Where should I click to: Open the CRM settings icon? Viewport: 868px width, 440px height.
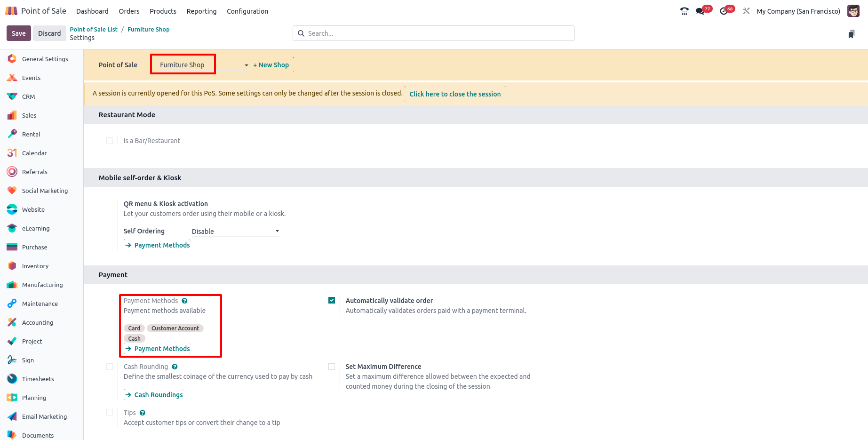pos(12,96)
